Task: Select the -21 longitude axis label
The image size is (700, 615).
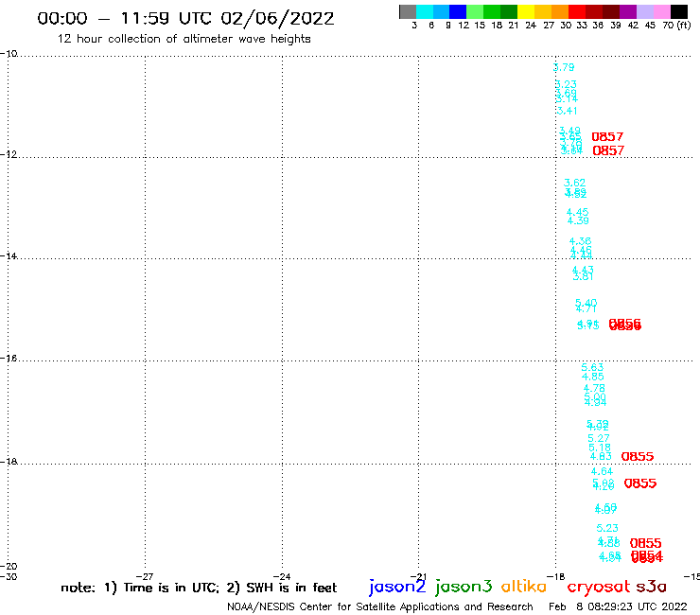Action: [x=418, y=576]
